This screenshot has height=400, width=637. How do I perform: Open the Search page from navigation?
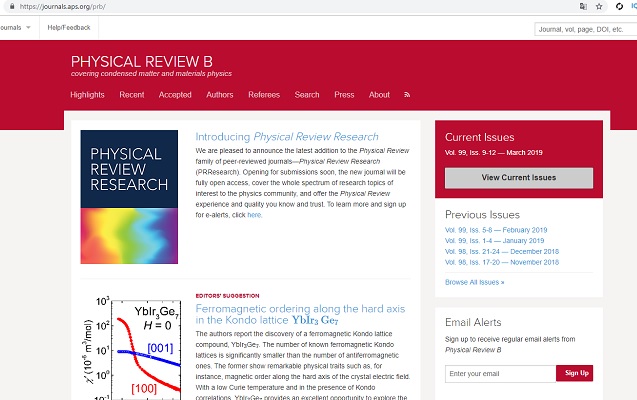tap(307, 95)
